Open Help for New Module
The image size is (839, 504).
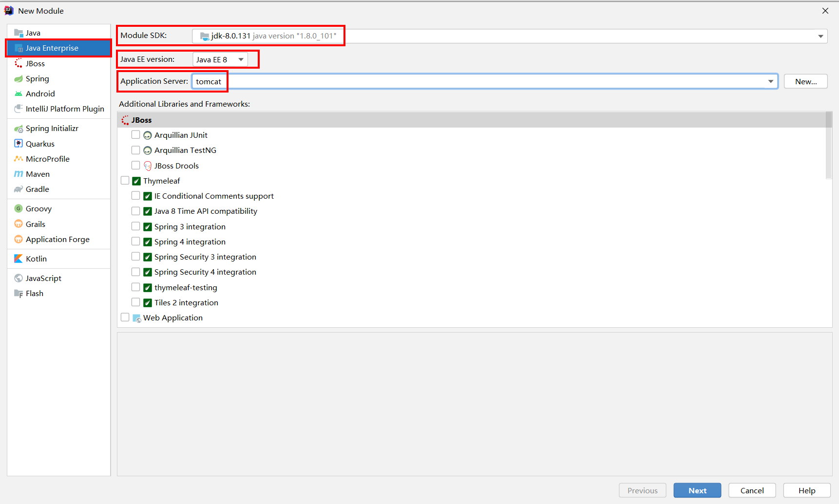(806, 490)
